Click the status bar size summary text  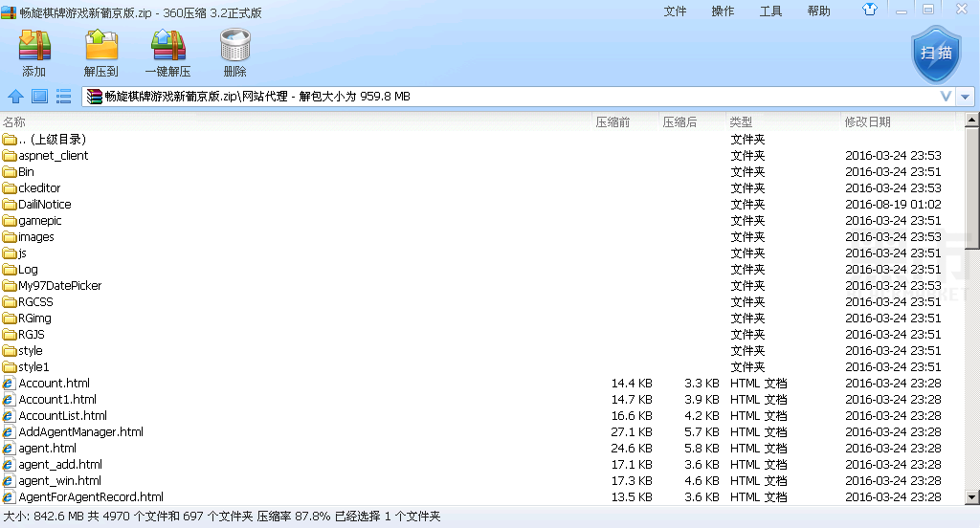(222, 517)
